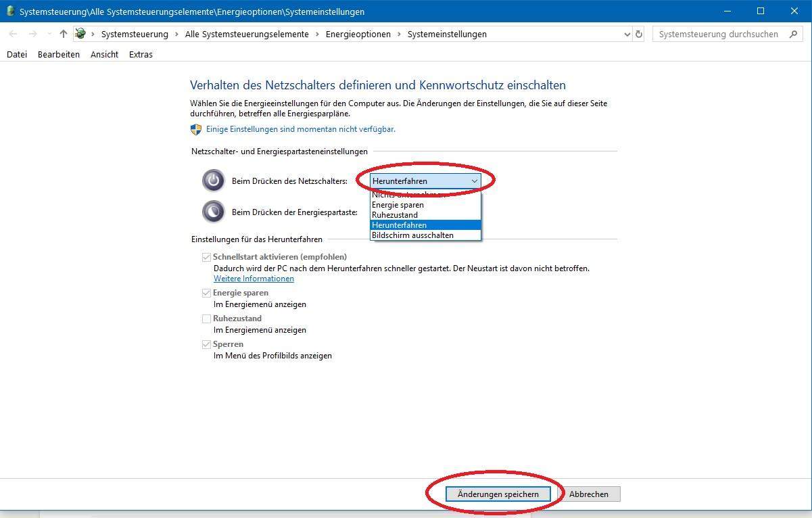Expand chevron after Alle Systemsteuerungselemente breadcrumb

[317, 34]
